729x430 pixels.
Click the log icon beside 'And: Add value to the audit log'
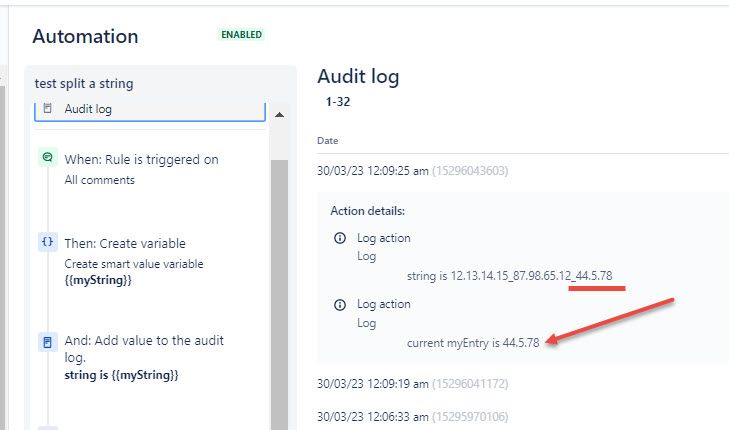pyautogui.click(x=47, y=342)
